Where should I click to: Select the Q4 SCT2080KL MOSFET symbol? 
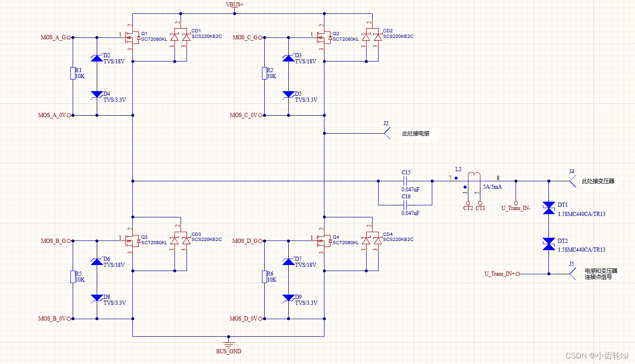pos(324,241)
